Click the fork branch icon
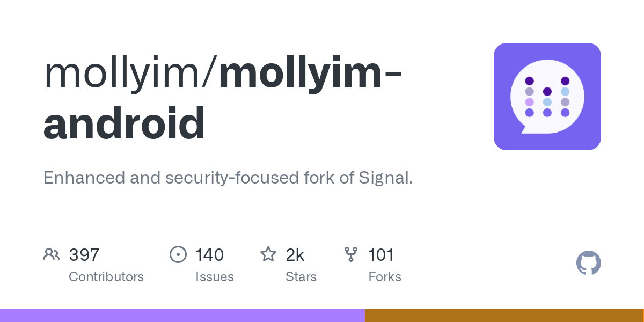Screen dimensions: 644x322 (351, 254)
